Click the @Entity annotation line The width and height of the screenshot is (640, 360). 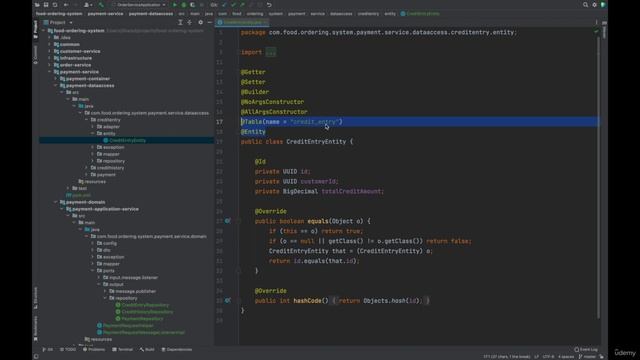coord(253,132)
